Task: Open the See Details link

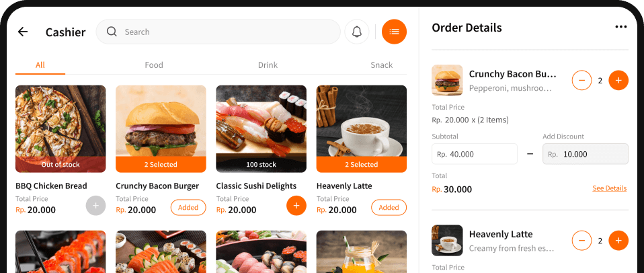Action: (x=610, y=188)
